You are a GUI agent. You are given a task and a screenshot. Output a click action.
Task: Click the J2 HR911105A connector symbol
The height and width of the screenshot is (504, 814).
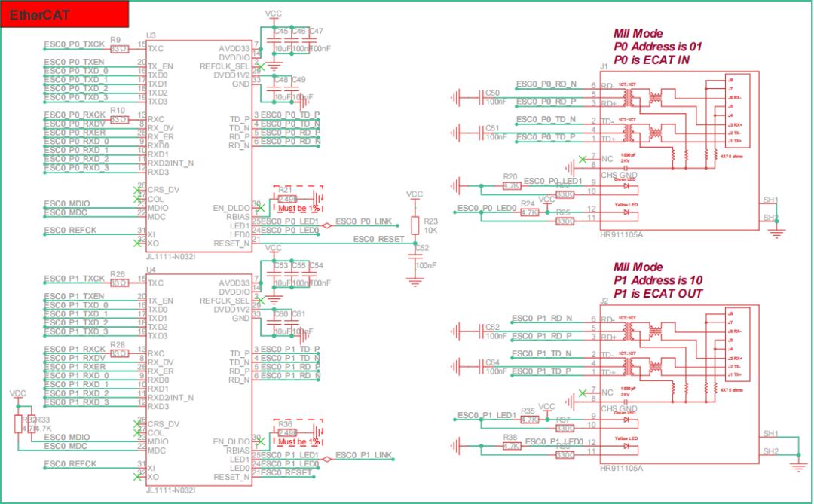point(678,384)
